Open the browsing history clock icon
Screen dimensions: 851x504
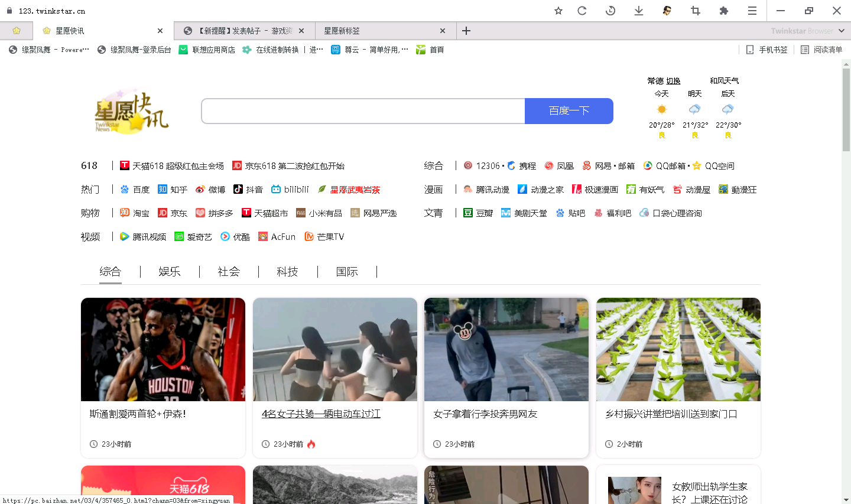(x=610, y=11)
